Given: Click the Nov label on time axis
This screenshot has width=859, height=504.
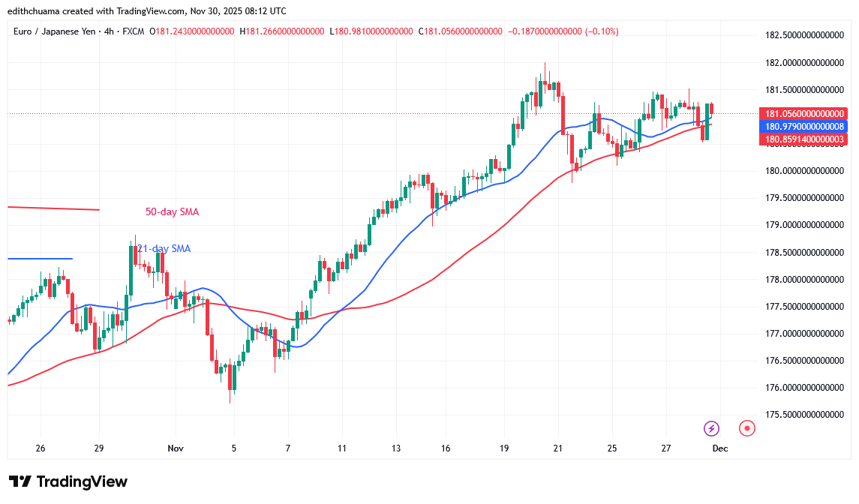Looking at the screenshot, I should click(176, 448).
